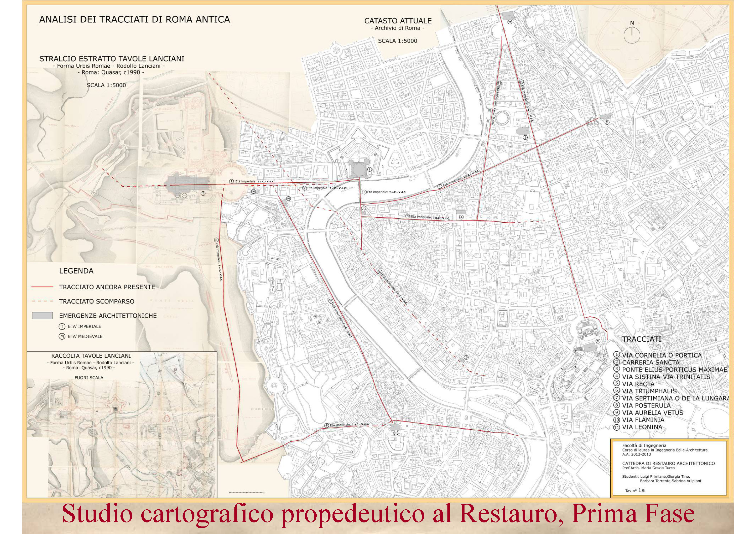Click 'TRACCIATO ANCORA PRESENTE' legend label

coord(107,287)
